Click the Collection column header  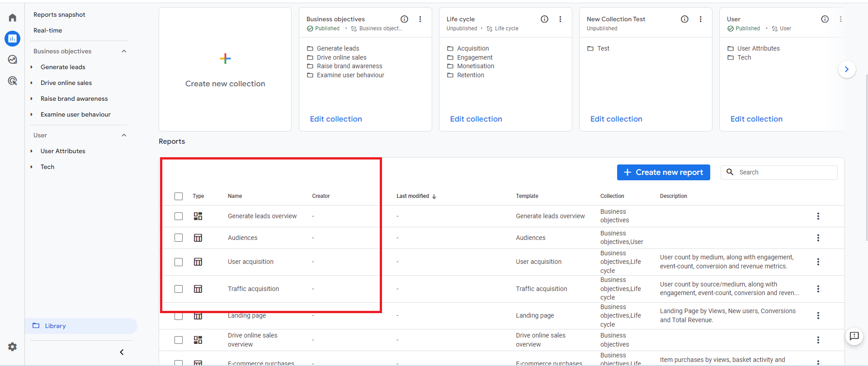(612, 196)
